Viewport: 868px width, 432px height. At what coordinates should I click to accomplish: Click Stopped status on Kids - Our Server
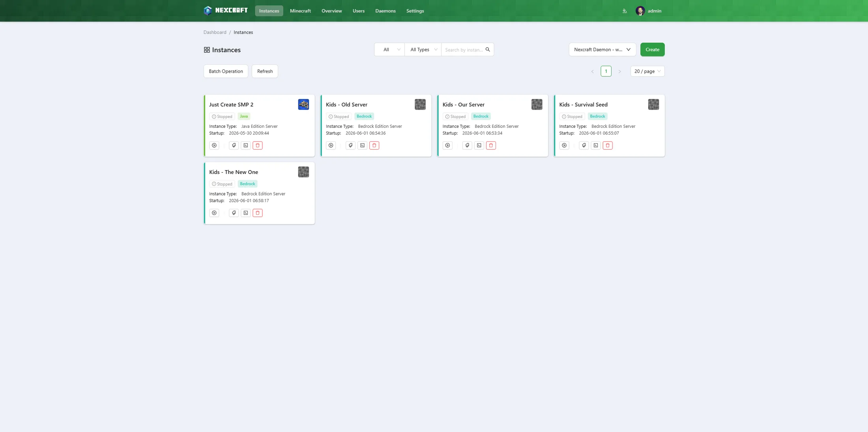[x=455, y=116]
